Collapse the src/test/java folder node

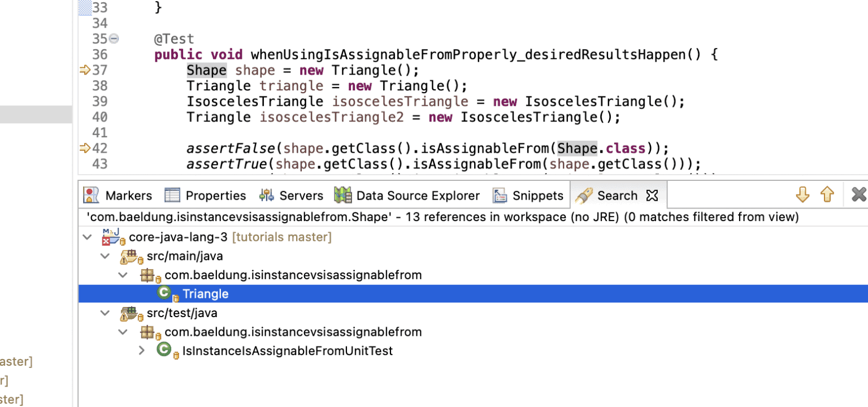105,313
